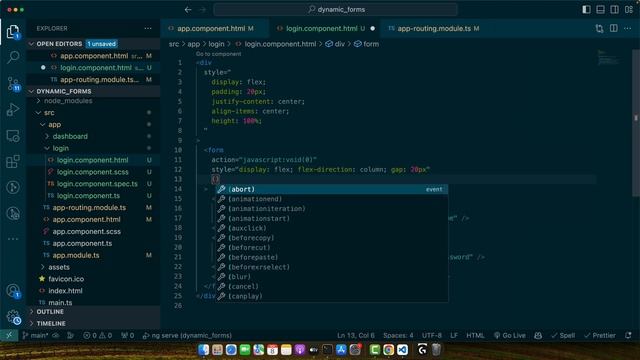Select (blur) autocomplete suggestion
The height and width of the screenshot is (360, 640).
[x=332, y=277]
